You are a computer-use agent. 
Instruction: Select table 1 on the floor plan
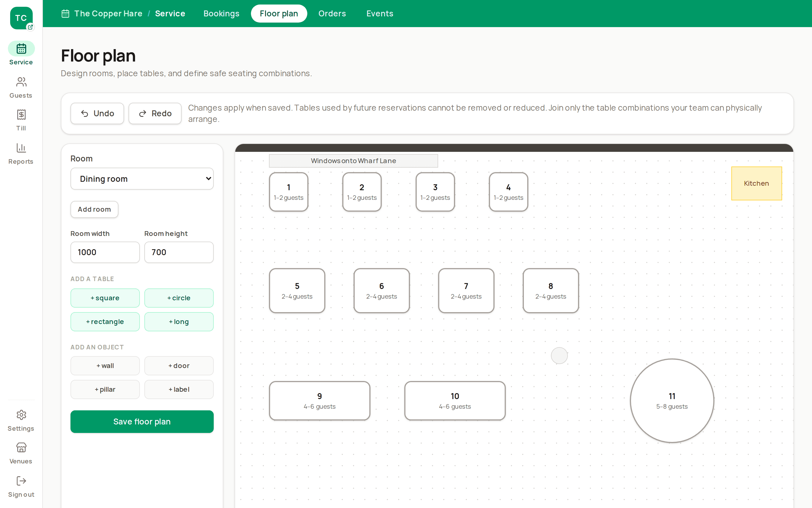[x=288, y=192]
